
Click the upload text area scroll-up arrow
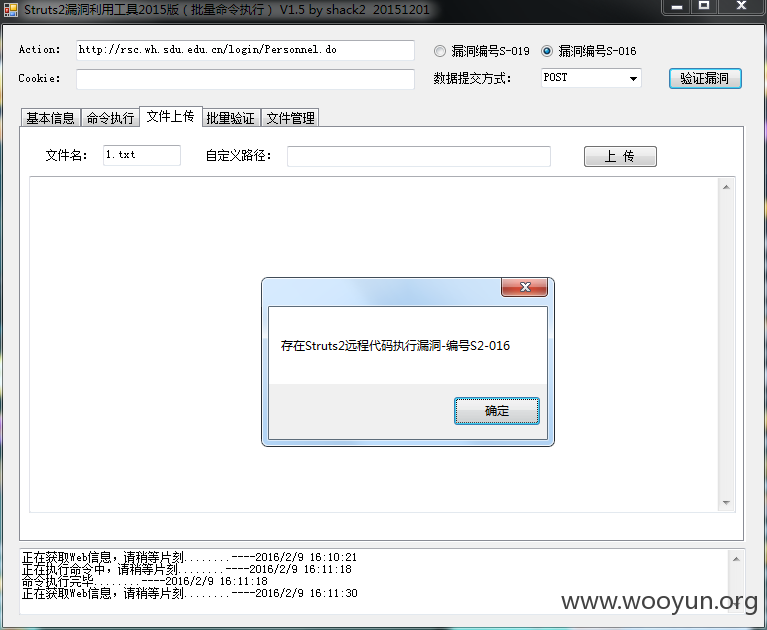726,187
